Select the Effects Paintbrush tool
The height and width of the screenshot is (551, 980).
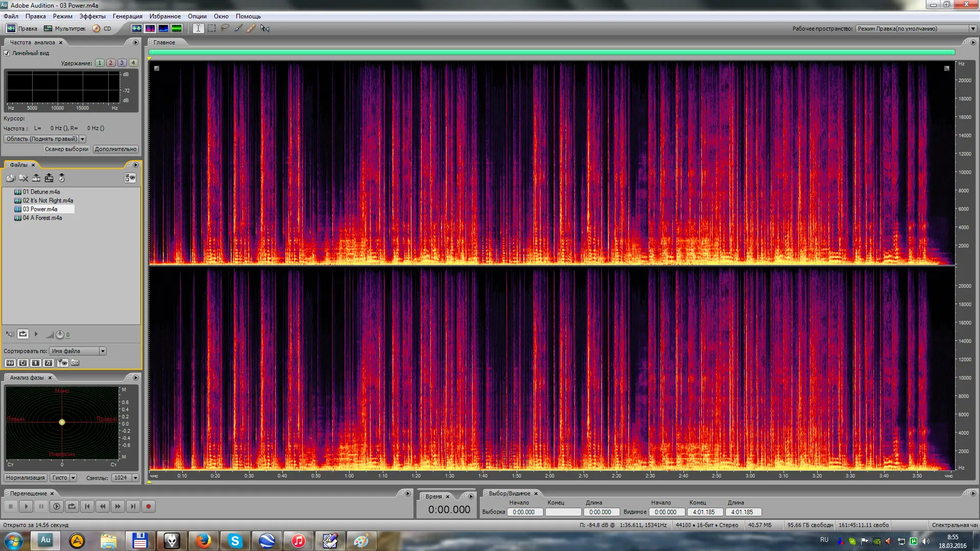[x=238, y=29]
